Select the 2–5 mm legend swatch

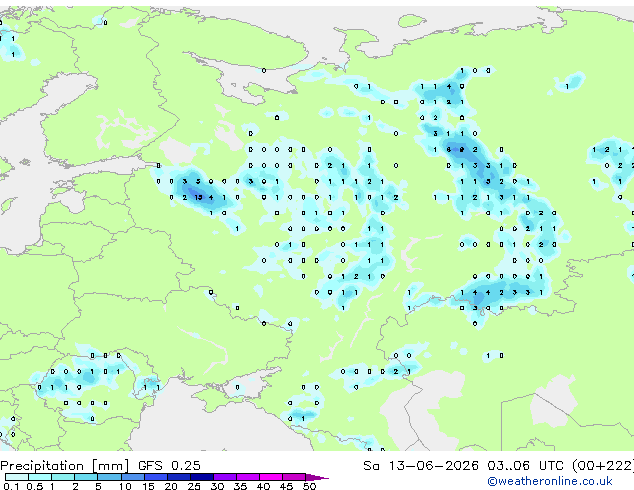pyautogui.click(x=86, y=477)
